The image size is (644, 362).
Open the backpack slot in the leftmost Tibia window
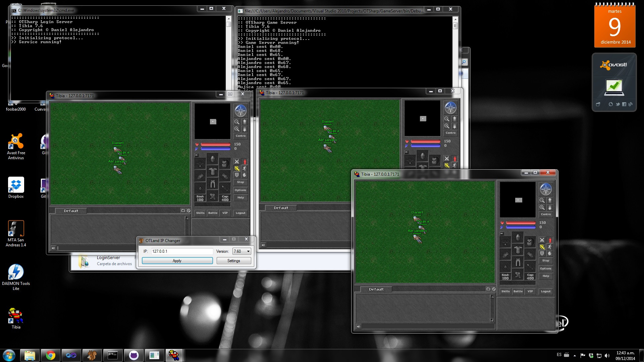click(x=225, y=164)
